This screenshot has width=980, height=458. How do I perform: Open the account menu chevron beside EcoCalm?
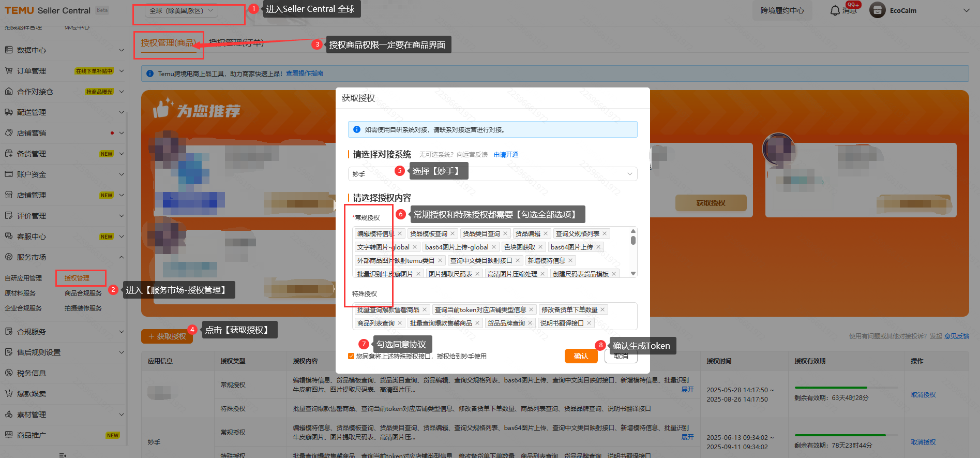click(x=966, y=10)
